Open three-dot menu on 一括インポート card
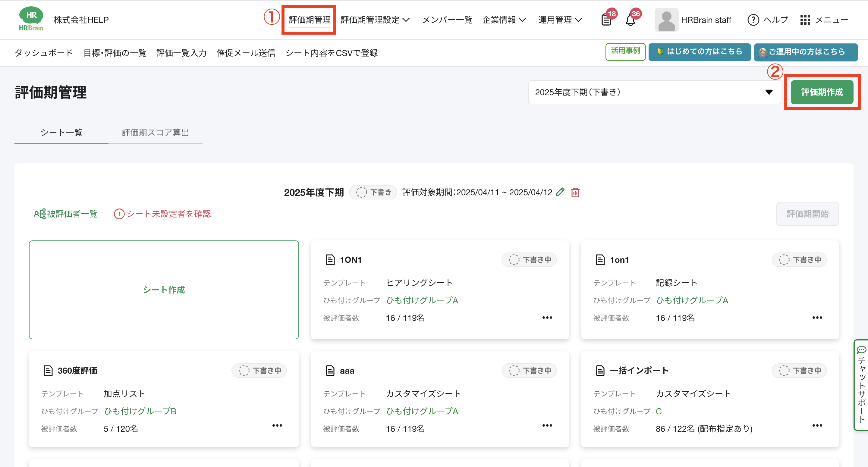 817,425
